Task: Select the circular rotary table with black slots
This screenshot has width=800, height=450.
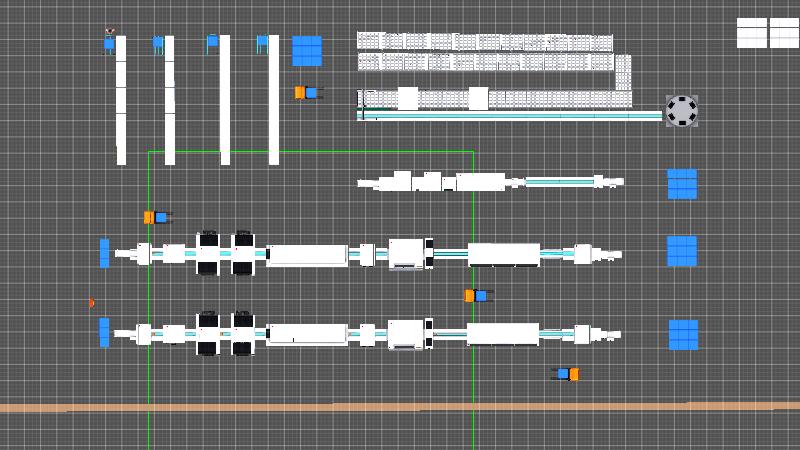Action: pos(682,110)
